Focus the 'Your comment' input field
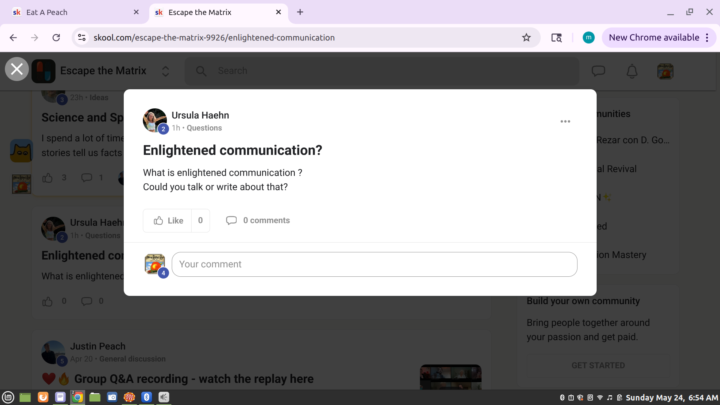 click(374, 264)
